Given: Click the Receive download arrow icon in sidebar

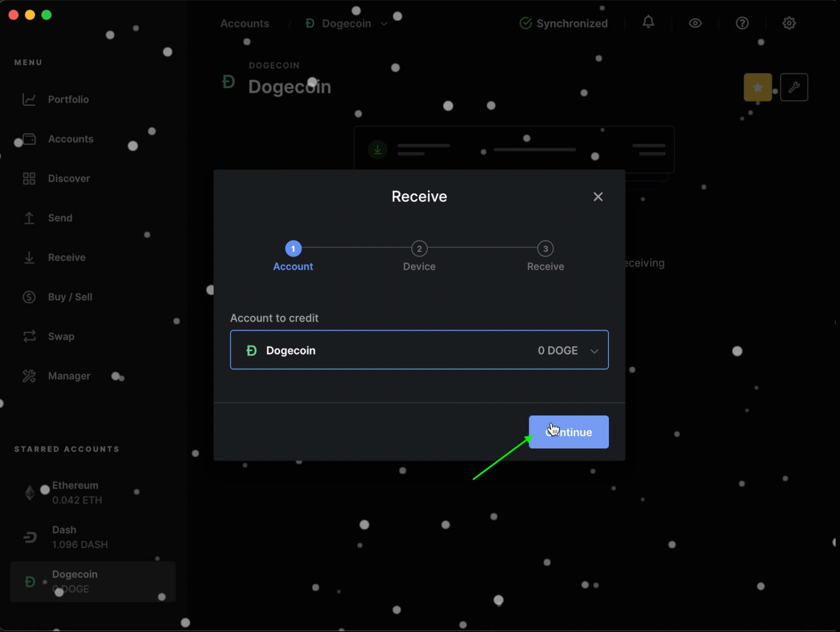Looking at the screenshot, I should tap(29, 257).
